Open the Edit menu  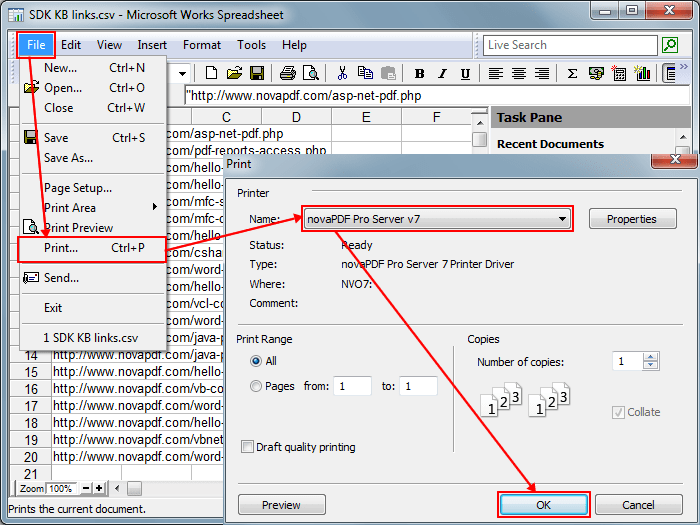point(71,45)
